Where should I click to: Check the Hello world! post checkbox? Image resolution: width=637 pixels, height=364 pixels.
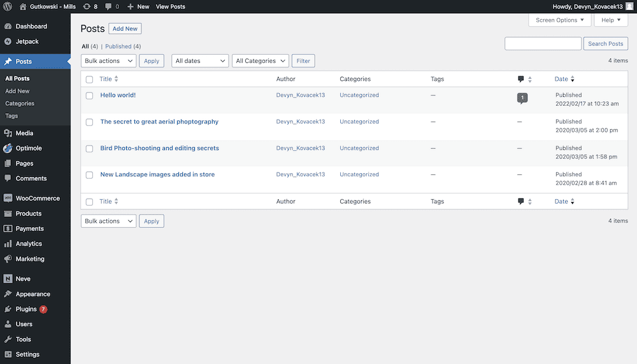click(x=89, y=95)
